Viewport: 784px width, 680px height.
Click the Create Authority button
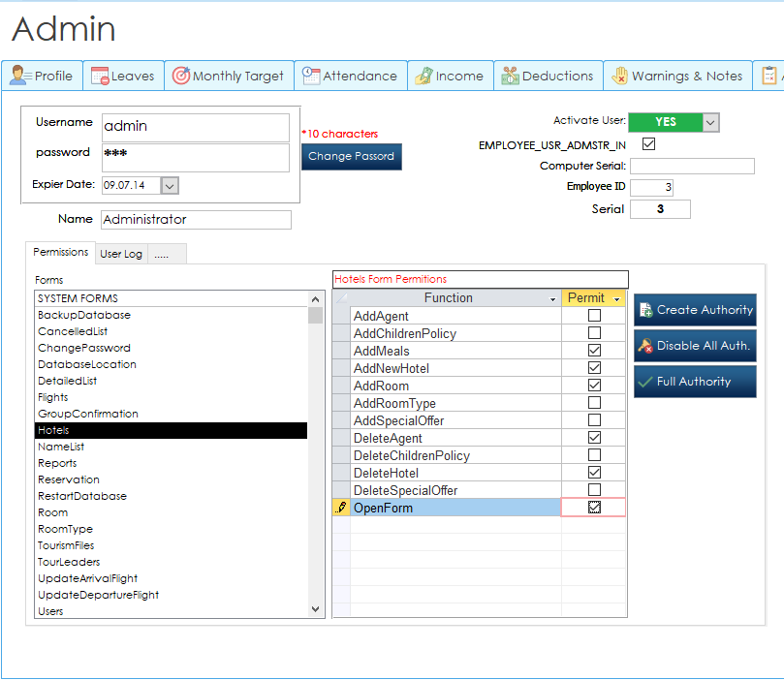695,310
